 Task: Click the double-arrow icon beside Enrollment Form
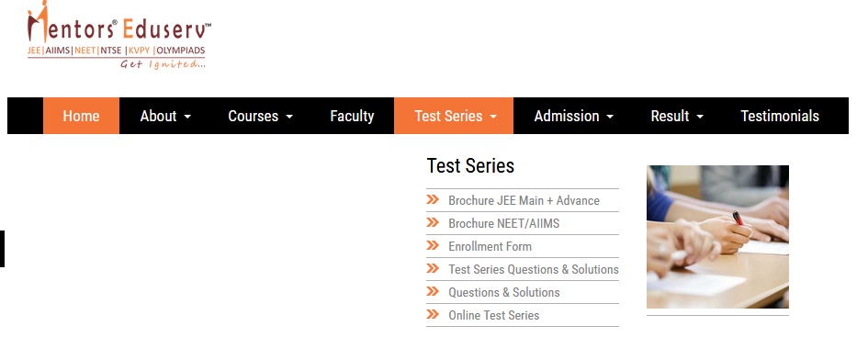(433, 245)
